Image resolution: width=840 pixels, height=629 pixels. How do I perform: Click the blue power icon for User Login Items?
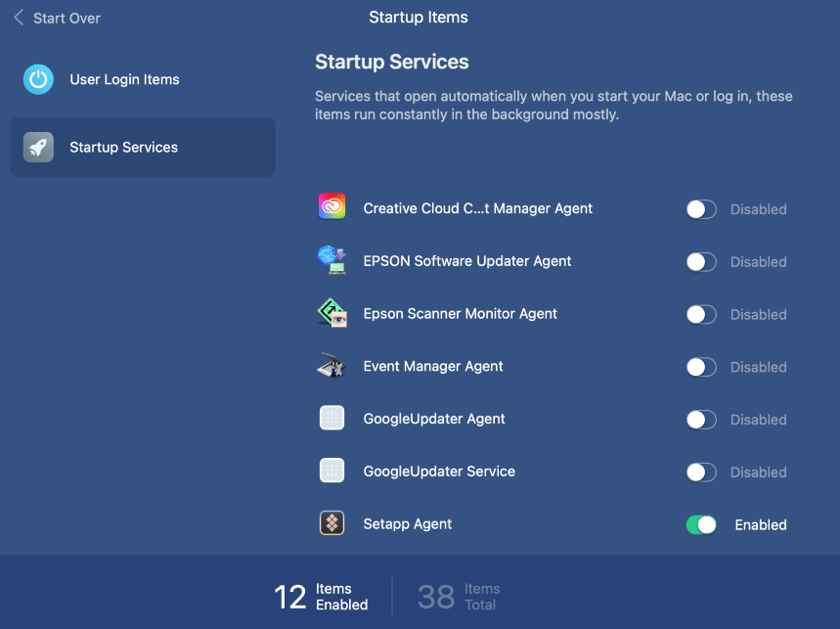pyautogui.click(x=38, y=79)
